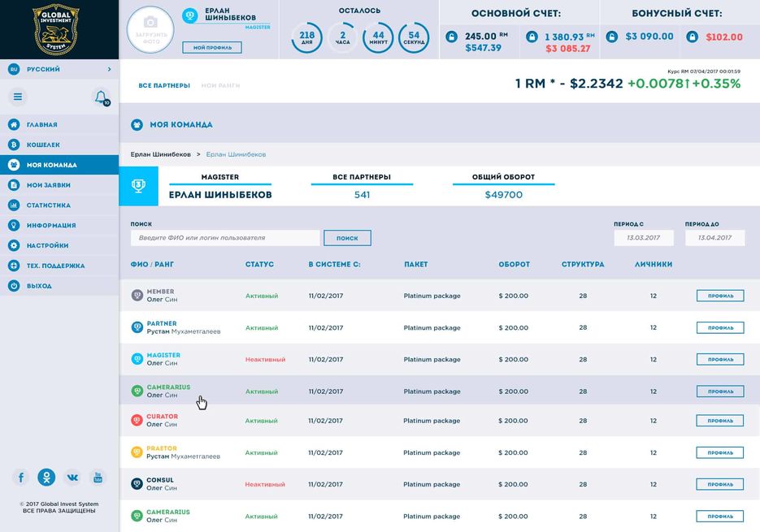
Task: Click the Поиск search button
Action: click(348, 238)
